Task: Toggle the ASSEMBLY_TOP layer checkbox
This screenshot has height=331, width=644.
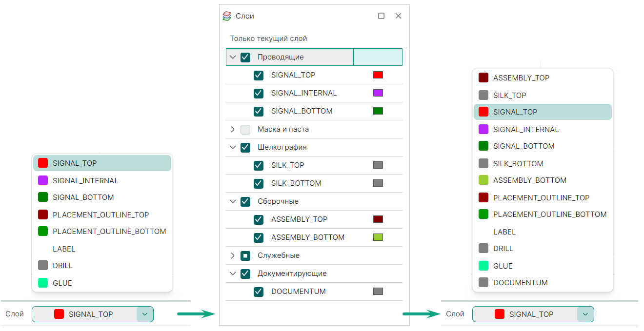Action: (259, 219)
